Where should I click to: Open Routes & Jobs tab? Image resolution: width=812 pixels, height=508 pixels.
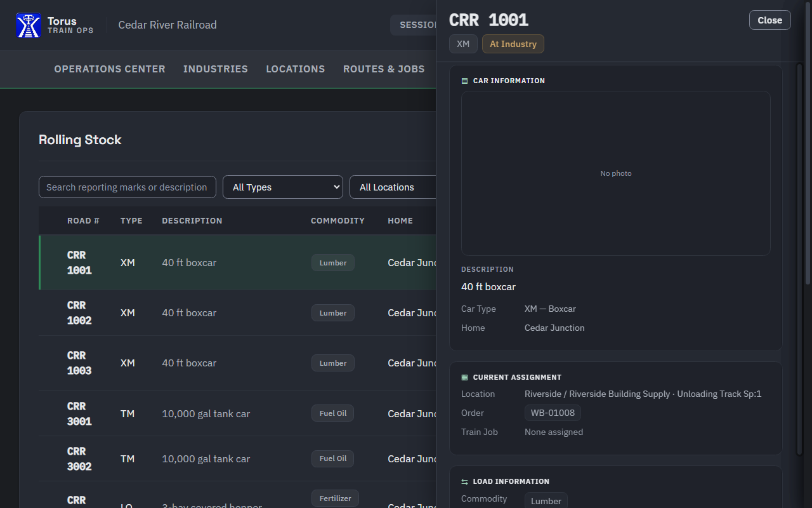pos(384,69)
